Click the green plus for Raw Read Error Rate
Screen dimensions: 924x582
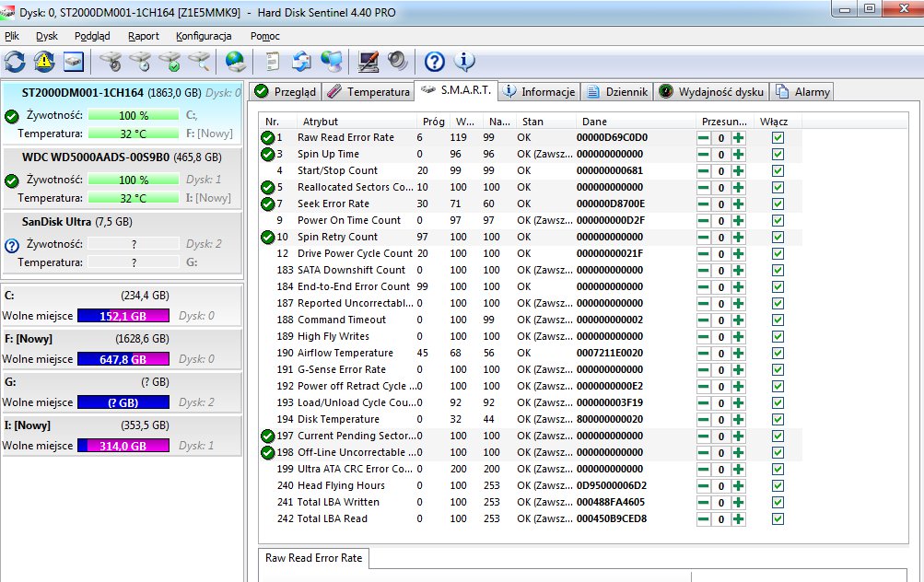[x=739, y=138]
